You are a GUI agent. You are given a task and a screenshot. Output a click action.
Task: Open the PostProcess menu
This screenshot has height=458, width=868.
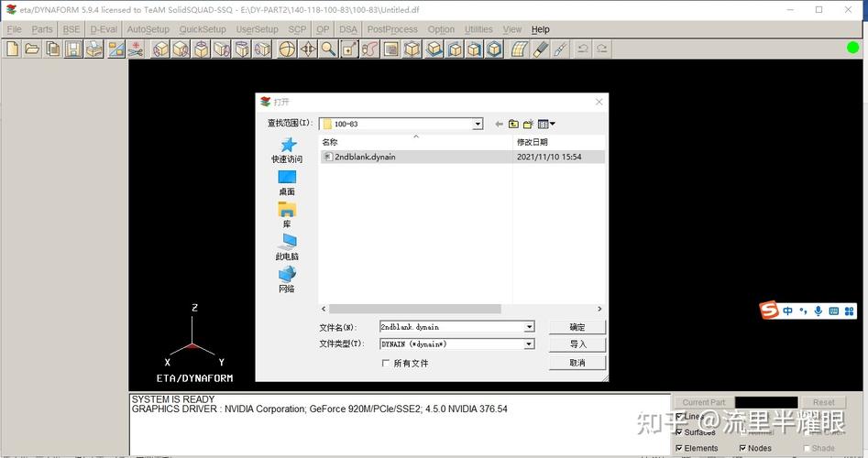coord(392,29)
